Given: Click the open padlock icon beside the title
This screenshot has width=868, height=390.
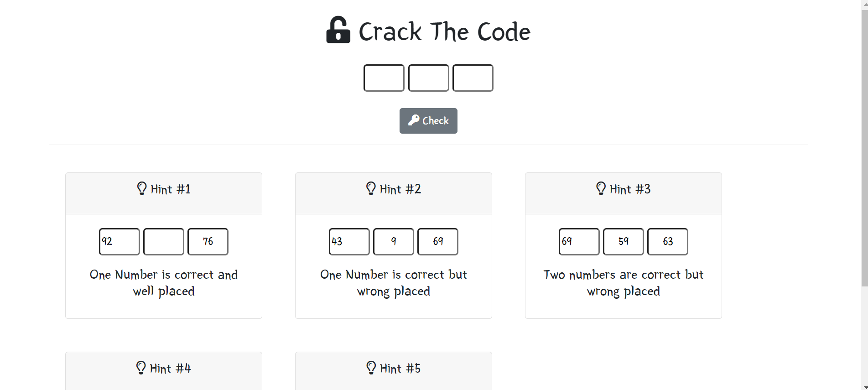Looking at the screenshot, I should [338, 31].
